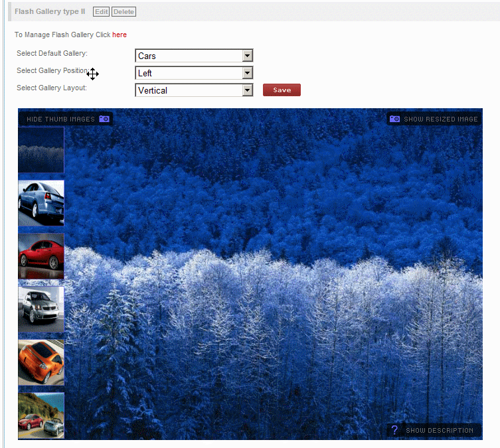Click the camera icon beside Hide Thumb Images

pos(104,119)
